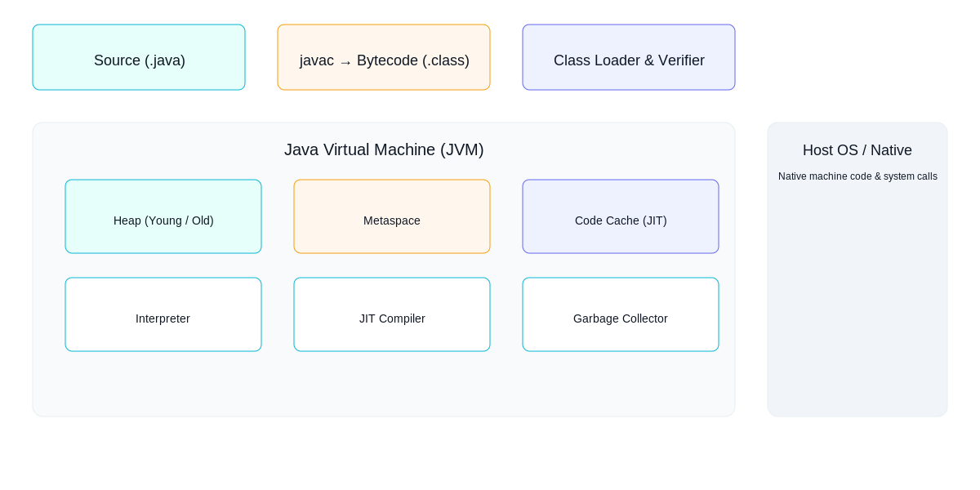Select the Interpreter component
This screenshot has width=980, height=490.
(x=163, y=314)
